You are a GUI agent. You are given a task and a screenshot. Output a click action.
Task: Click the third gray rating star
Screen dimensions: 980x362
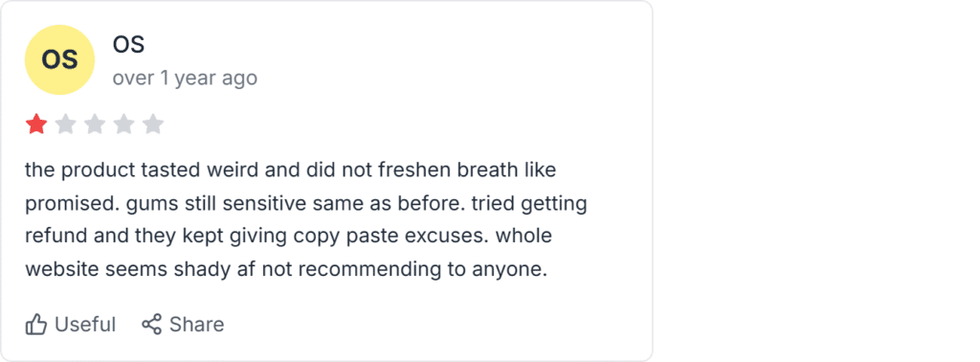tap(95, 124)
